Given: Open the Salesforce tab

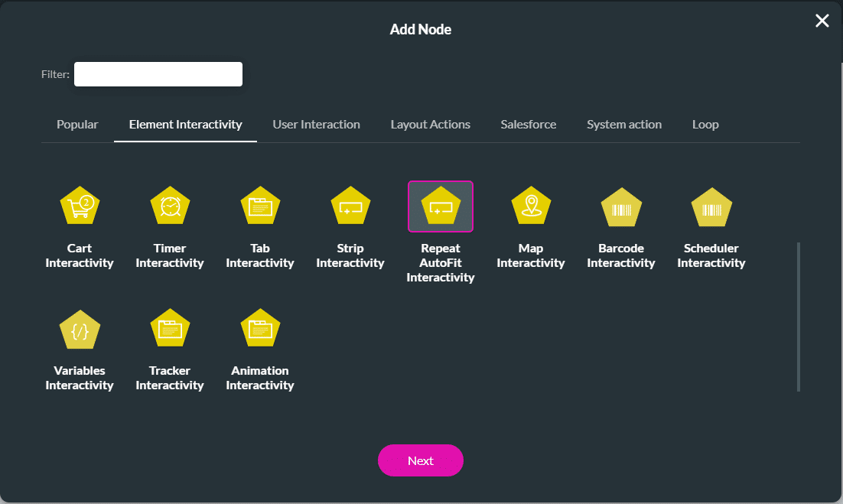Looking at the screenshot, I should 528,124.
